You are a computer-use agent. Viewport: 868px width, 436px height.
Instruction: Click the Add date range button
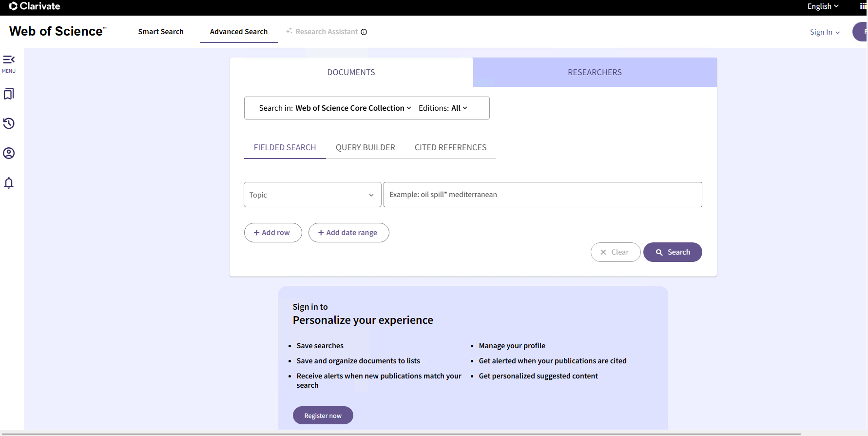point(348,233)
